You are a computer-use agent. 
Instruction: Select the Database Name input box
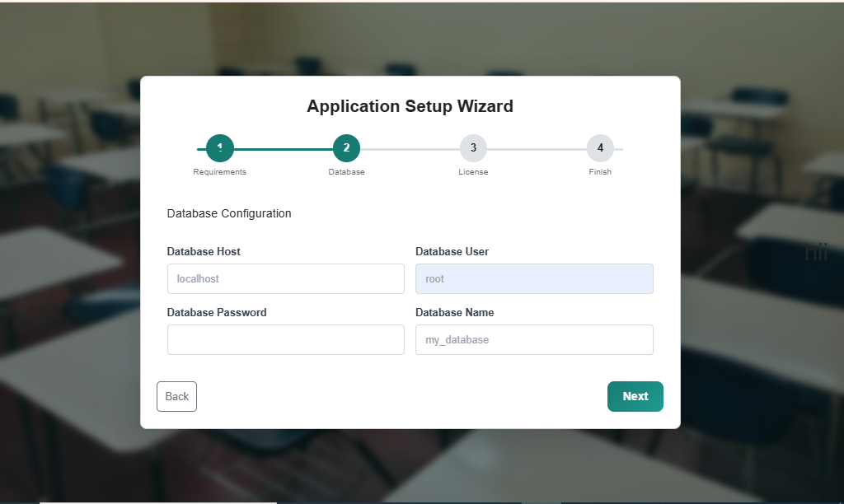point(534,339)
